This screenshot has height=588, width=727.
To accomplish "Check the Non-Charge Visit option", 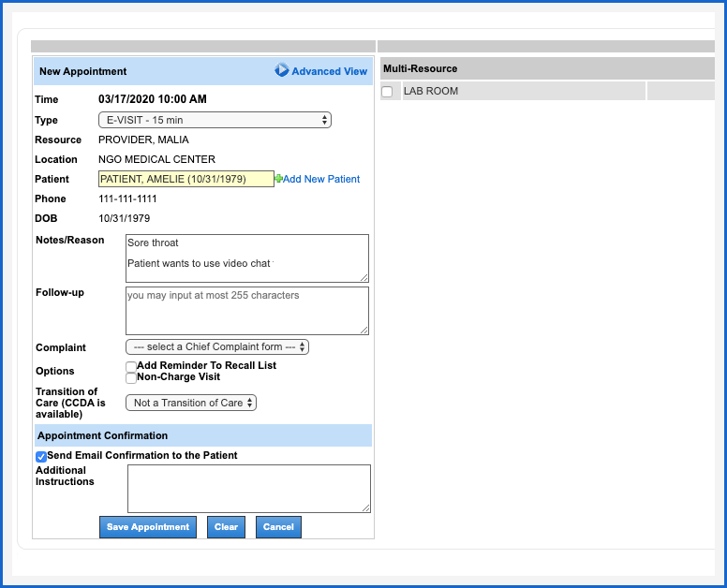I will [131, 378].
